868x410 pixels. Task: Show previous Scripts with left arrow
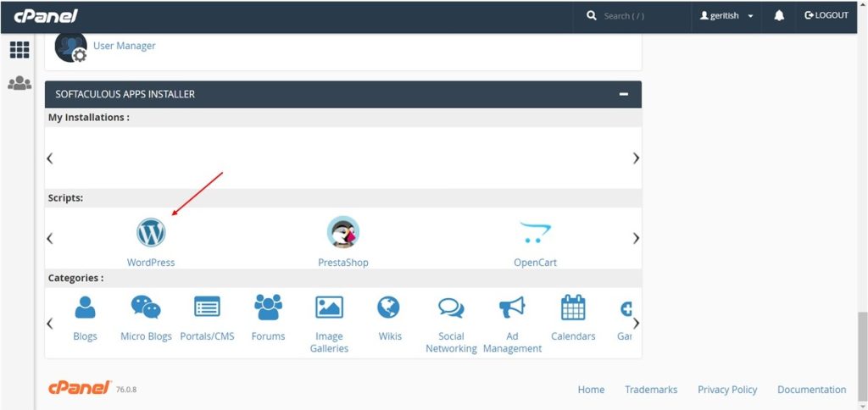(x=50, y=239)
